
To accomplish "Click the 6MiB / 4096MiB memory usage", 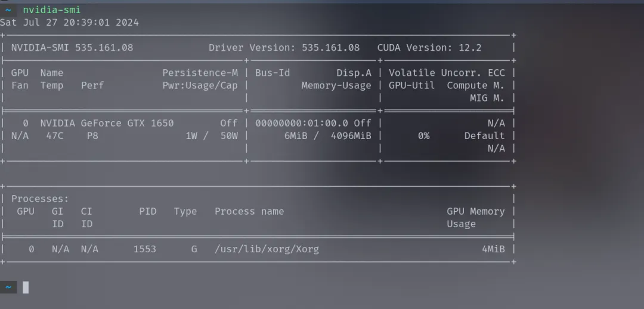I will (328, 135).
